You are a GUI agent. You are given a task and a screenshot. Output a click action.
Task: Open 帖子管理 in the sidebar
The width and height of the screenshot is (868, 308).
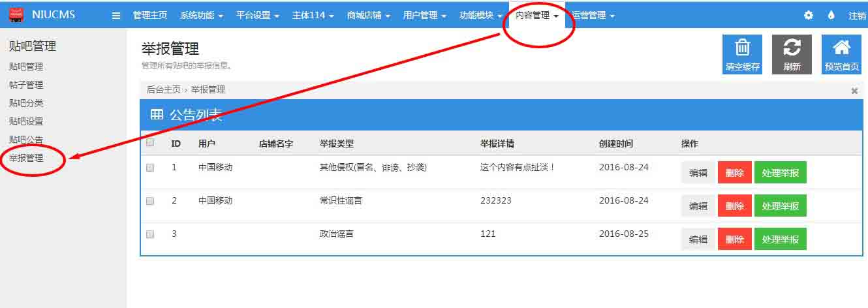(26, 85)
